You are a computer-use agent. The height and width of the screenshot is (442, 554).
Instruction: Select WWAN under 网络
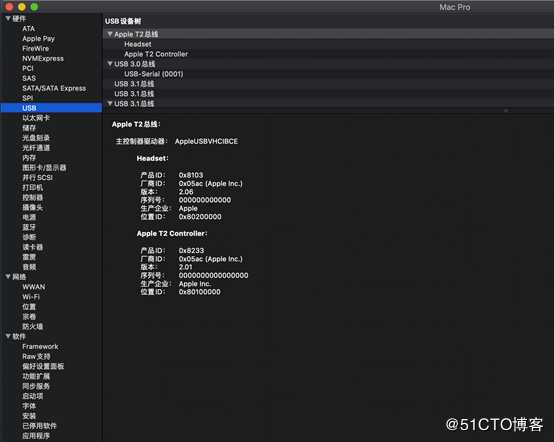[34, 287]
